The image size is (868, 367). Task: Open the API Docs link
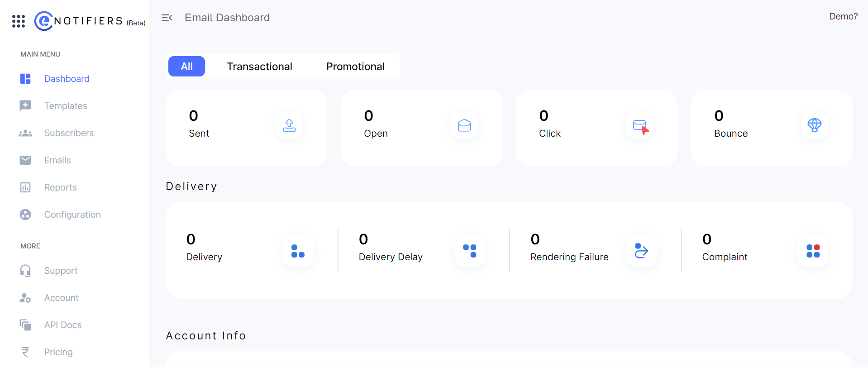[x=63, y=325]
